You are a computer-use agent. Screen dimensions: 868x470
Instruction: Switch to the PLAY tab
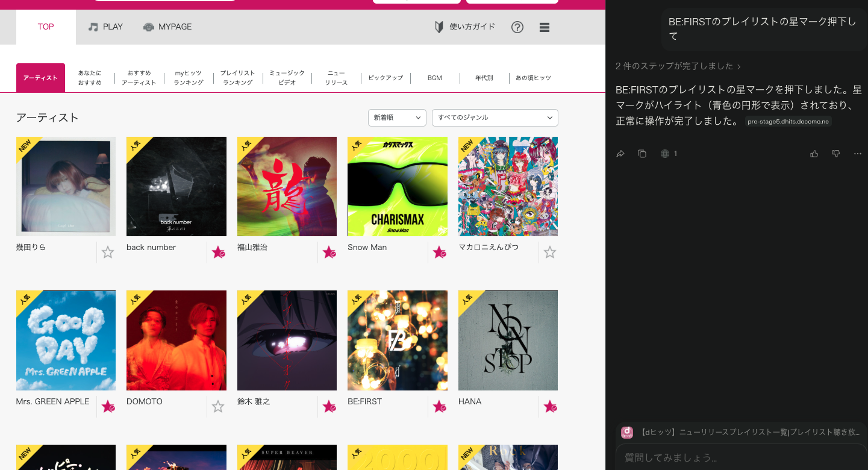point(105,27)
